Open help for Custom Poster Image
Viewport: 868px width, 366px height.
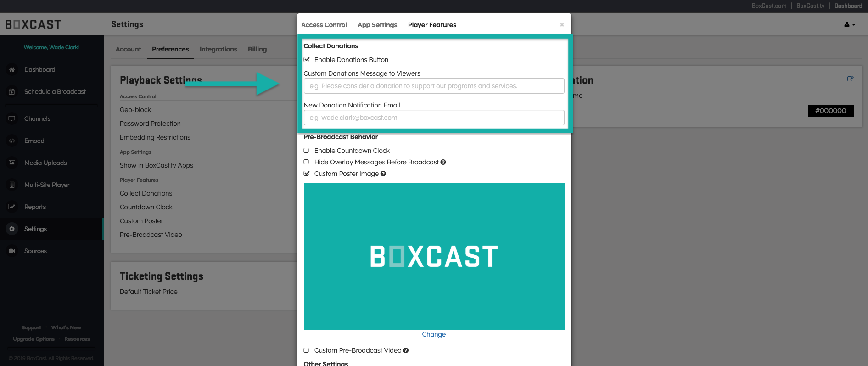coord(383,174)
